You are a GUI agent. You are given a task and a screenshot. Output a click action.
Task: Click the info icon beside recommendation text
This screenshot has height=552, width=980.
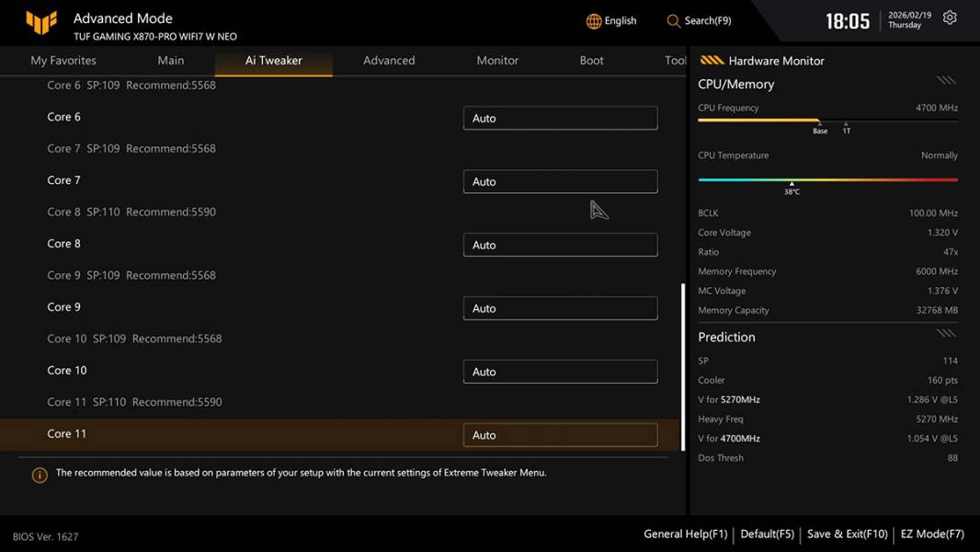(40, 475)
